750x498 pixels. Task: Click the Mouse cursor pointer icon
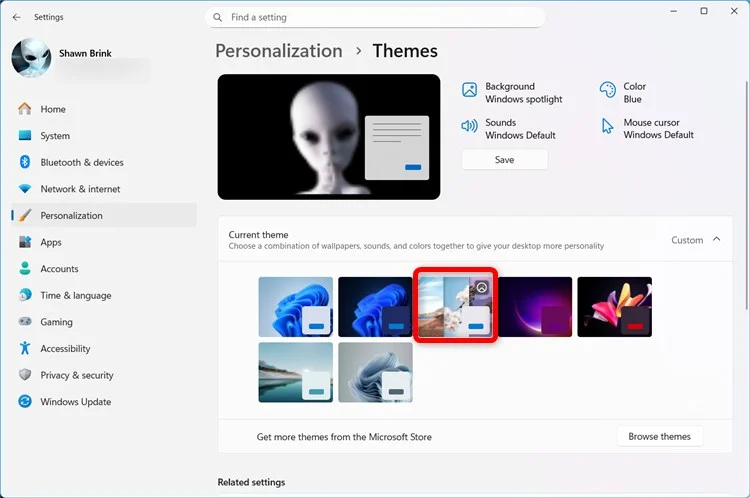pos(607,126)
